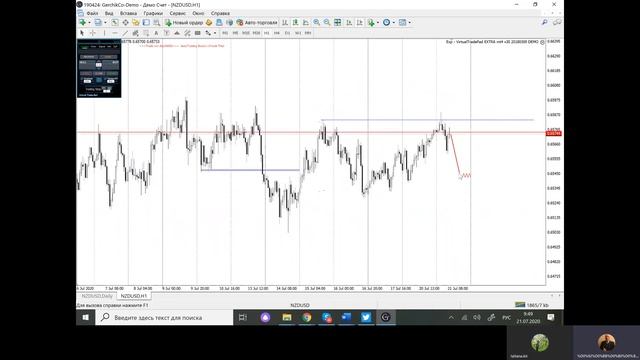Click the lot size field on trade pad
This screenshot has width=640, height=360.
pyautogui.click(x=99, y=65)
